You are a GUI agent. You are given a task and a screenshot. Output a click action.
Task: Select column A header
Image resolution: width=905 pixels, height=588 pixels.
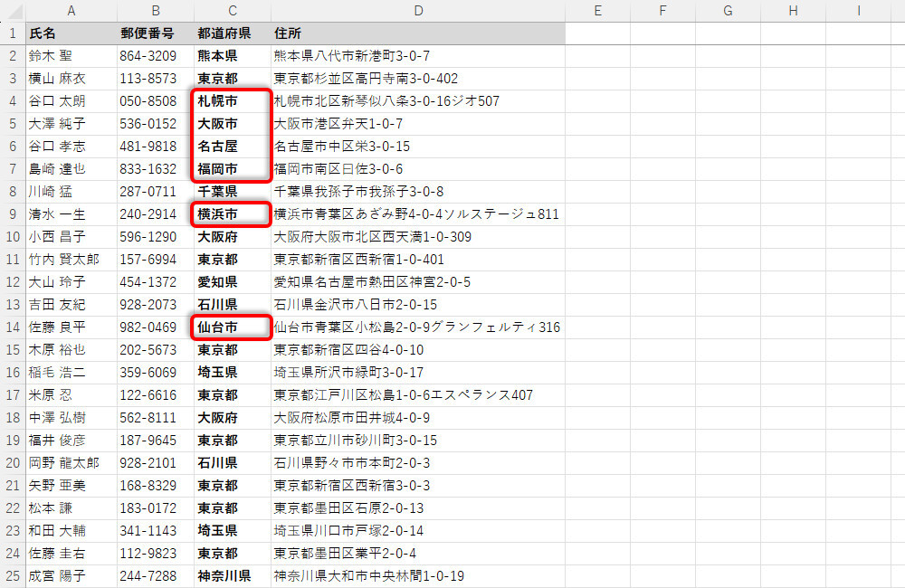[71, 11]
